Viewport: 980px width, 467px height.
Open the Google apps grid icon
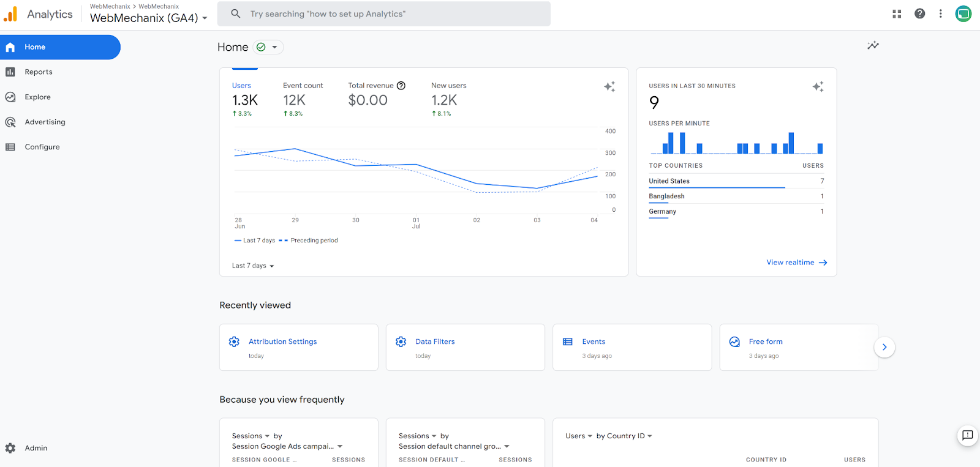897,13
